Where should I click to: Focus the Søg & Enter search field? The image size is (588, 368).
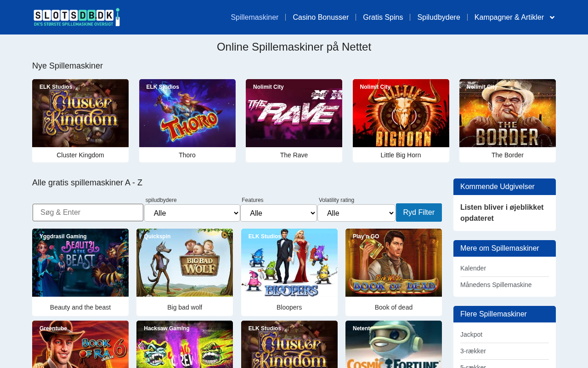[88, 213]
